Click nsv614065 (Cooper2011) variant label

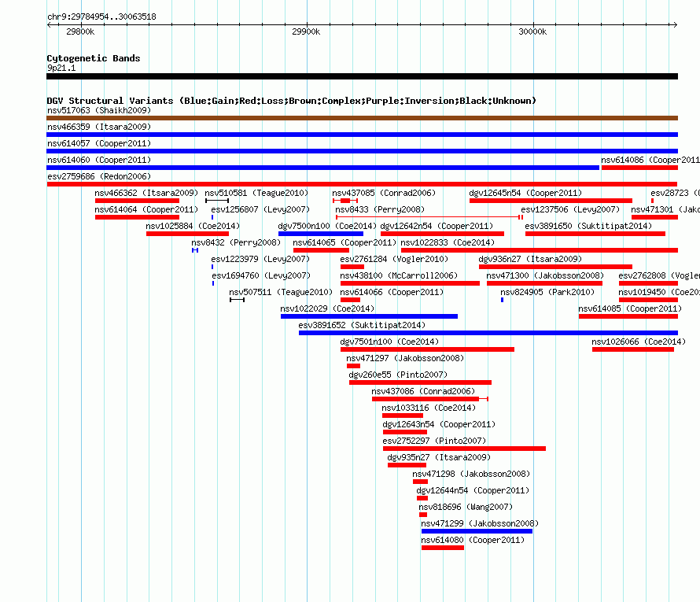click(x=344, y=242)
